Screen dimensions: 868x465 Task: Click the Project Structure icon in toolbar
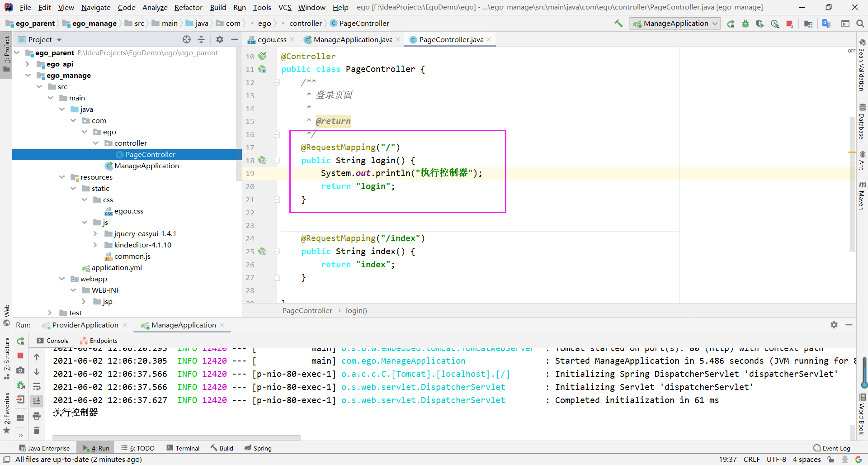click(808, 24)
